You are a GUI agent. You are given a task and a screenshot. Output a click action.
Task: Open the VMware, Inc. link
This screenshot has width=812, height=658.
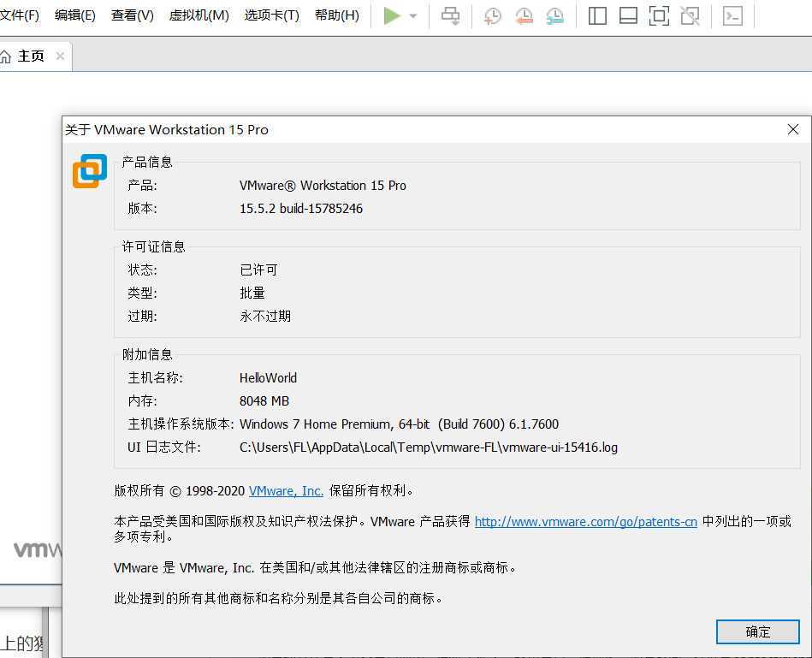point(286,491)
